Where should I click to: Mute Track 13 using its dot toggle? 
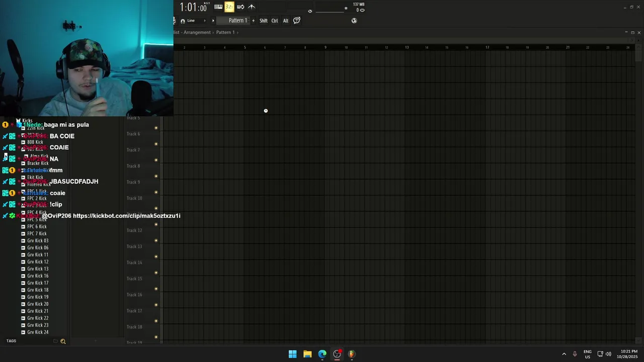coord(156,256)
